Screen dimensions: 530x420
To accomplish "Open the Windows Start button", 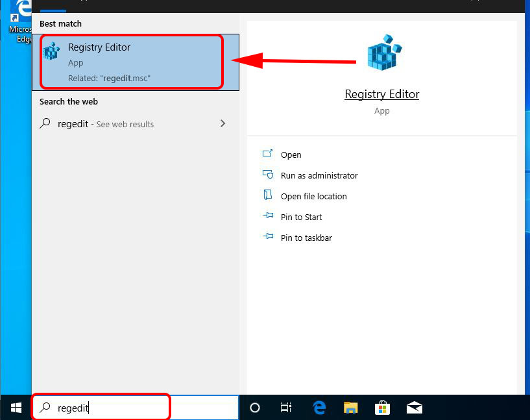I will [16, 408].
